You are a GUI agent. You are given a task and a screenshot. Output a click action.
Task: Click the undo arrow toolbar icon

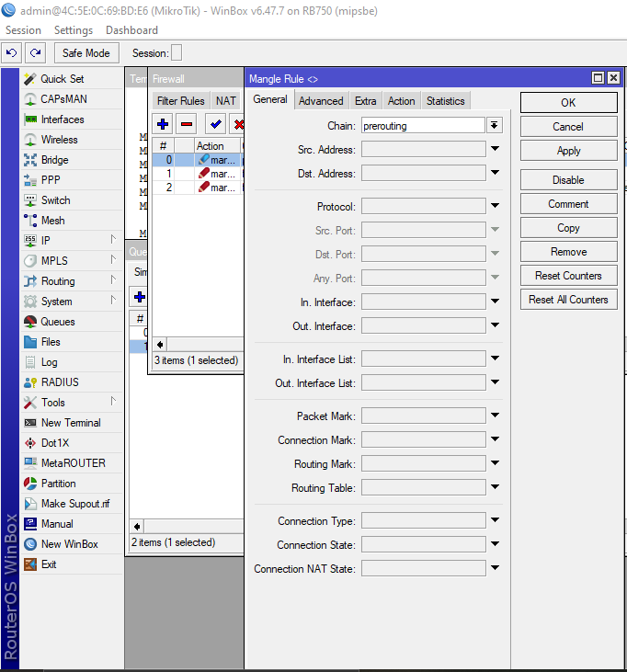12,53
